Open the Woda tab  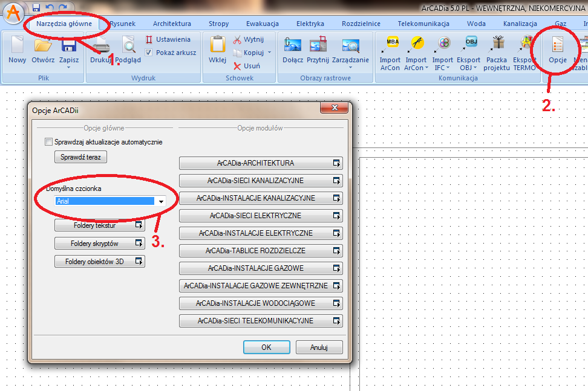[x=476, y=24]
